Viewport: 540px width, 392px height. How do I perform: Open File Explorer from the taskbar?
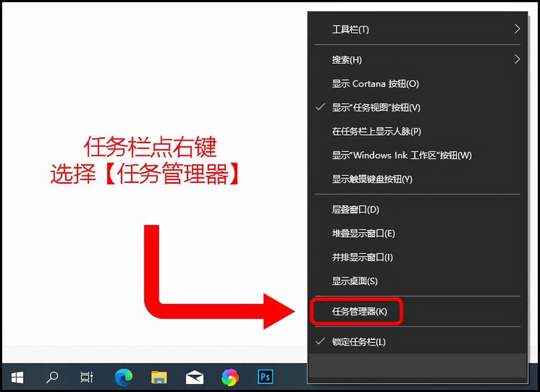(x=159, y=378)
